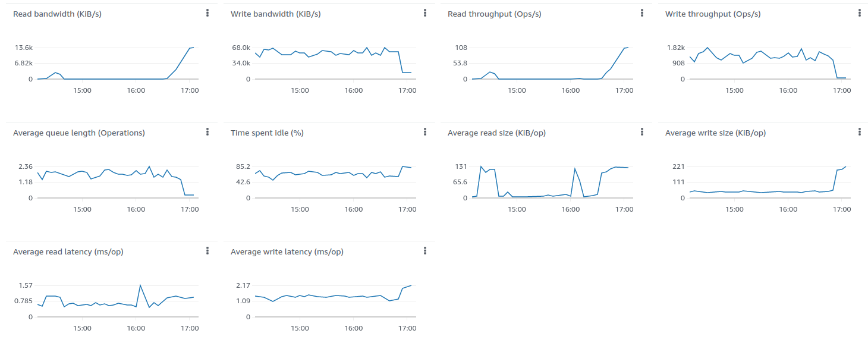Click the Read throughput widget options icon

642,13
